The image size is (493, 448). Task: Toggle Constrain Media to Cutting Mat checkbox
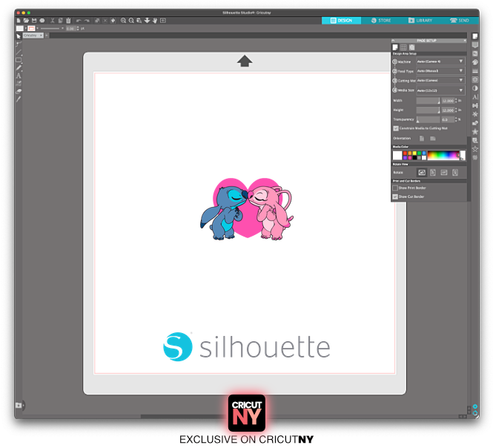[396, 128]
